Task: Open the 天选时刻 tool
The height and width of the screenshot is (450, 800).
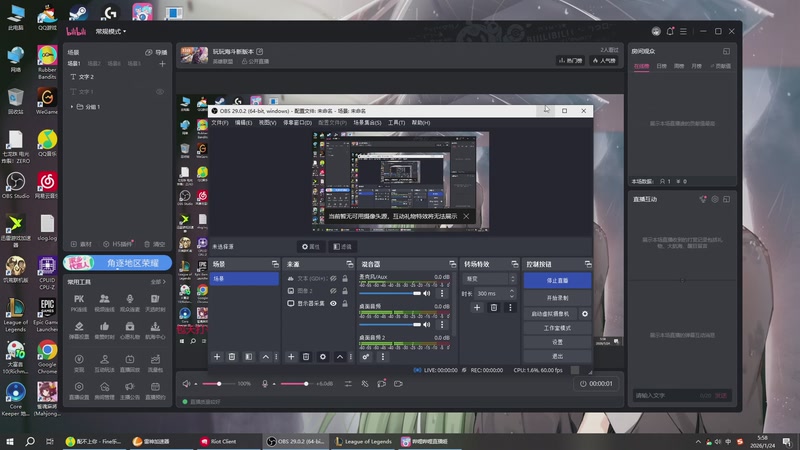Action: pos(155,303)
